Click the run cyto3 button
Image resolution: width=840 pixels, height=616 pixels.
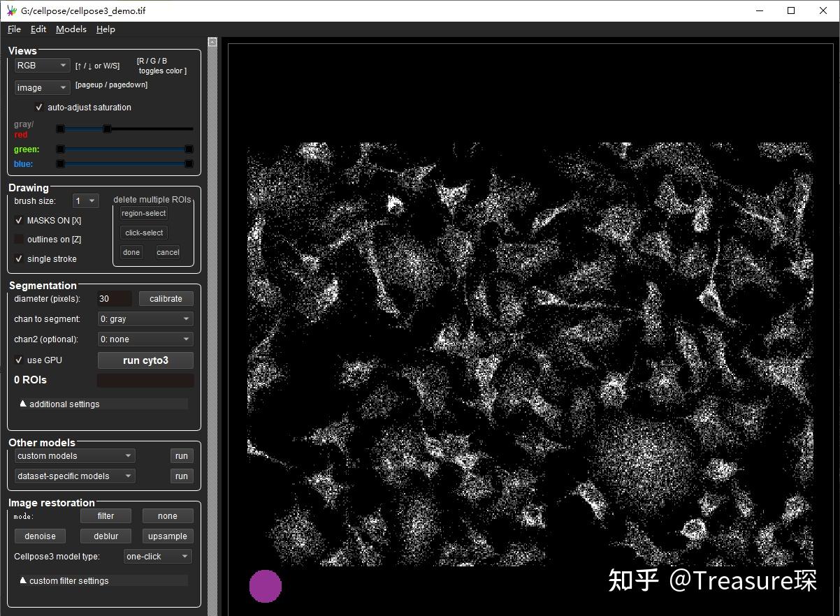(145, 360)
